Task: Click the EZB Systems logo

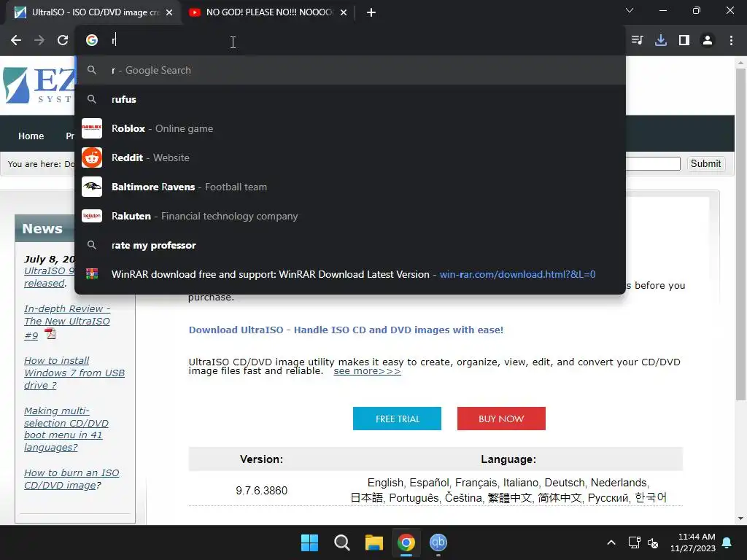Action: click(x=38, y=85)
